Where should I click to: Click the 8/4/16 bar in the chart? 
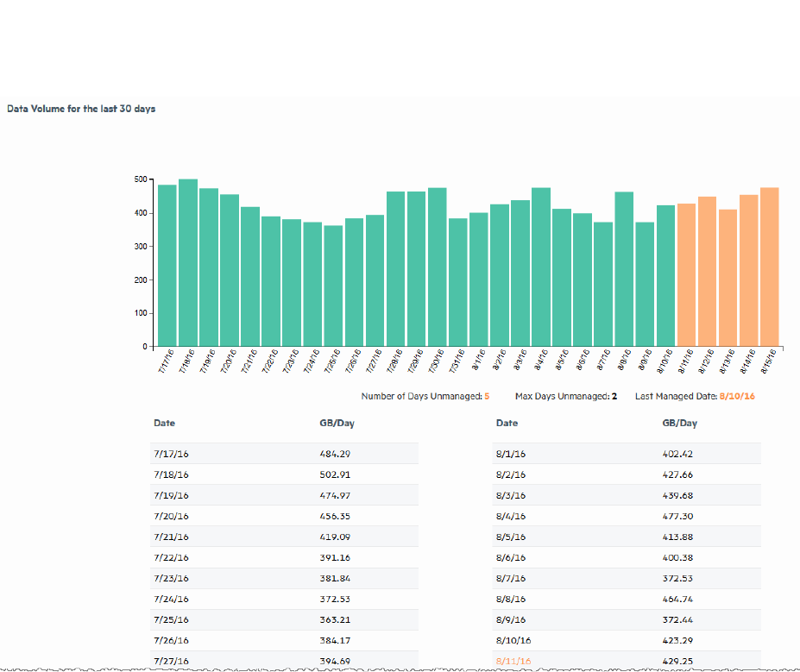(x=541, y=267)
